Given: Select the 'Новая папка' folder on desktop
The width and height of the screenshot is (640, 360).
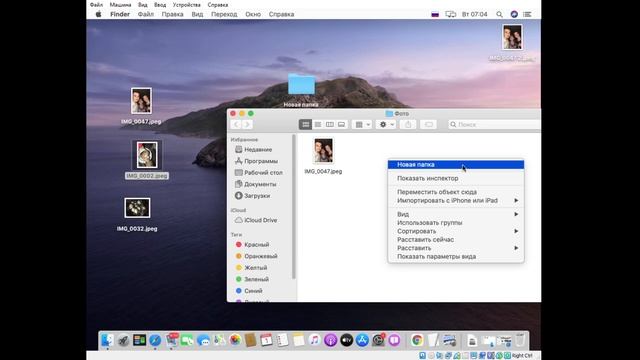Looking at the screenshot, I should [301, 84].
